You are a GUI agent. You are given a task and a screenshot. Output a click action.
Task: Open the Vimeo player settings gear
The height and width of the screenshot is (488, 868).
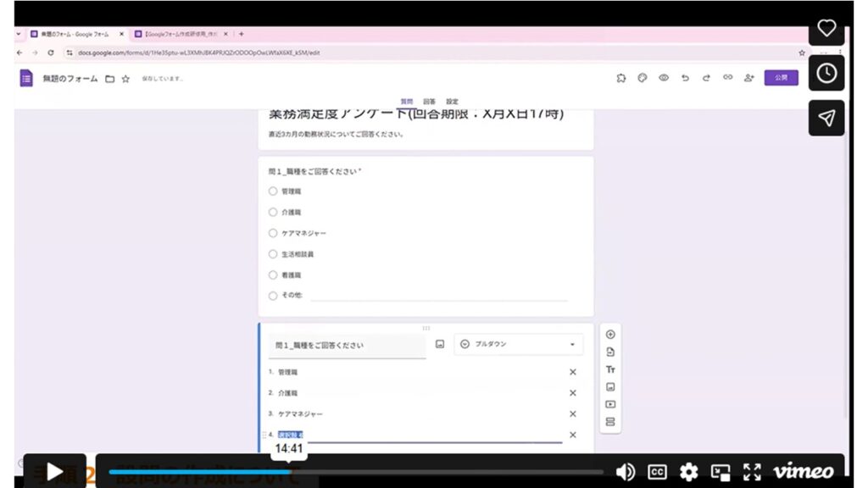(689, 472)
